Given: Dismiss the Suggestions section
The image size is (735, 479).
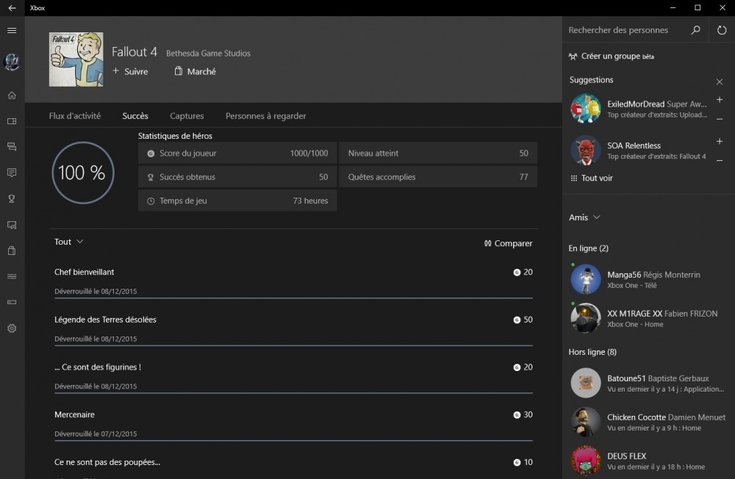Looking at the screenshot, I should coord(720,82).
